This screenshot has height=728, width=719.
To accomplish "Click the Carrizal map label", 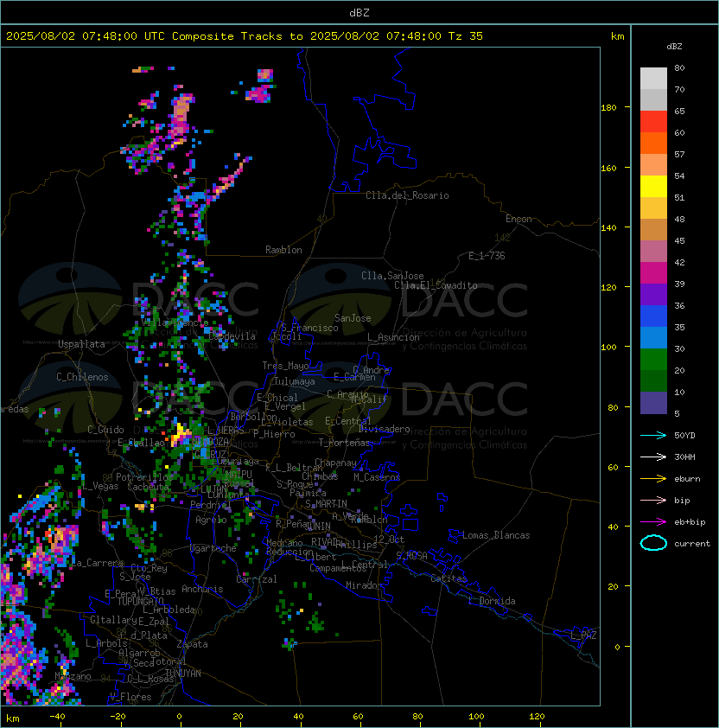I will (x=257, y=579).
